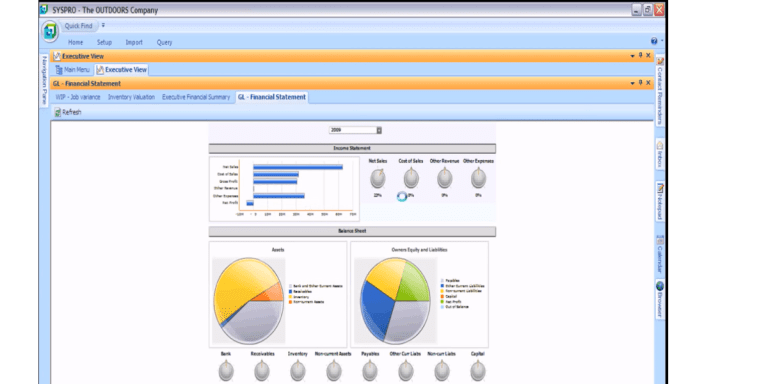Screen dimensions: 768x384
Task: Open the year 2009 dropdown
Action: coord(379,130)
